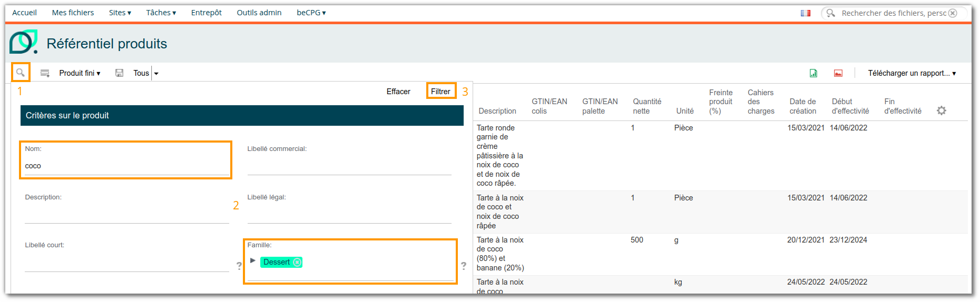
Task: Click the red image icon in toolbar
Action: coord(838,73)
